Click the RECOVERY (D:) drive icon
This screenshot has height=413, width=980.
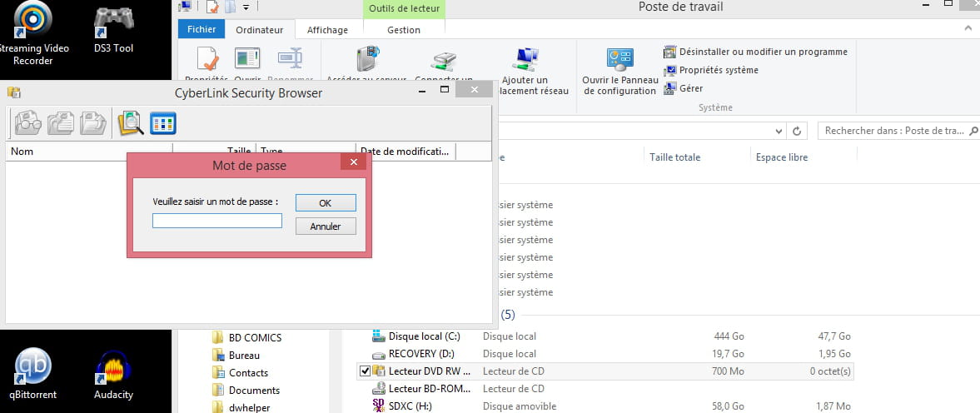379,354
